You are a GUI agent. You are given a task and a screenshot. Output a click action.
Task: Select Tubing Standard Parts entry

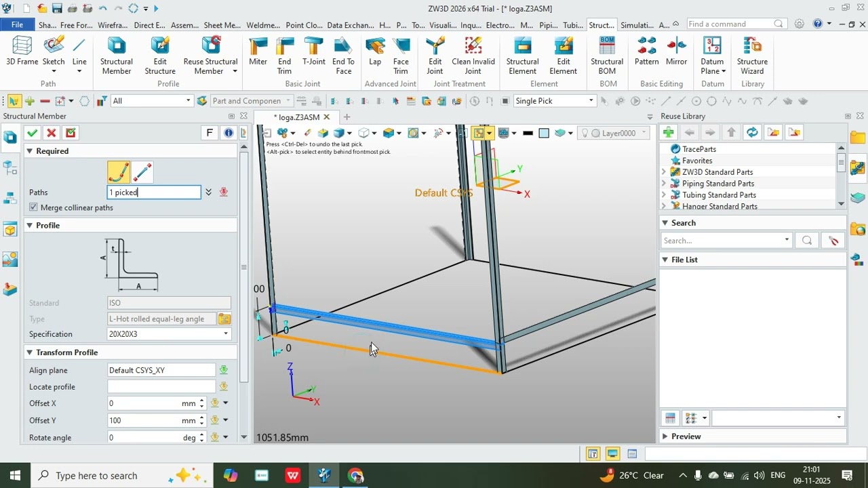(719, 195)
